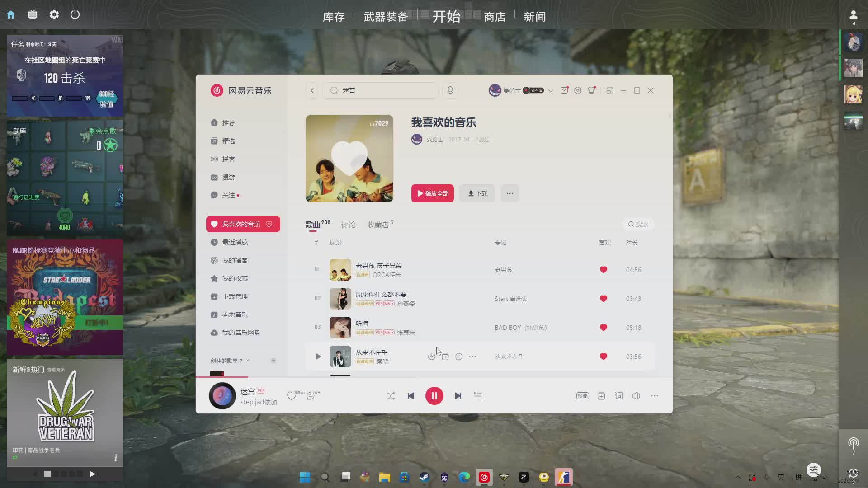This screenshot has height=488, width=868.
Task: Click the voice search microphone icon
Action: tap(450, 90)
